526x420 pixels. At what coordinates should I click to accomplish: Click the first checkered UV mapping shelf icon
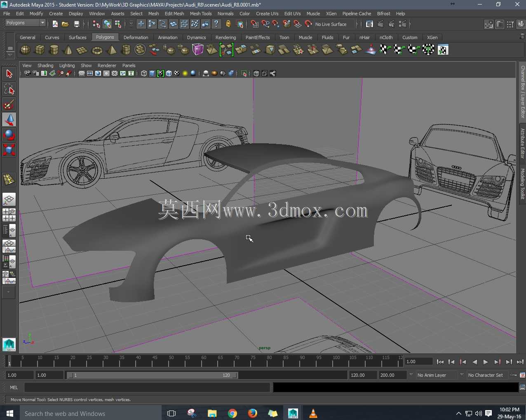(x=385, y=50)
